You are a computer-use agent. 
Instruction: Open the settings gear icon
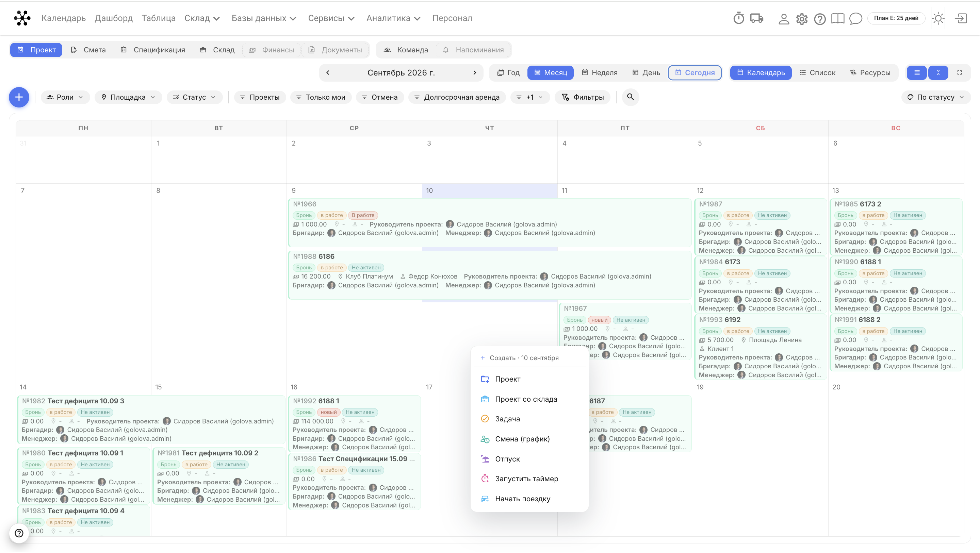(x=802, y=19)
